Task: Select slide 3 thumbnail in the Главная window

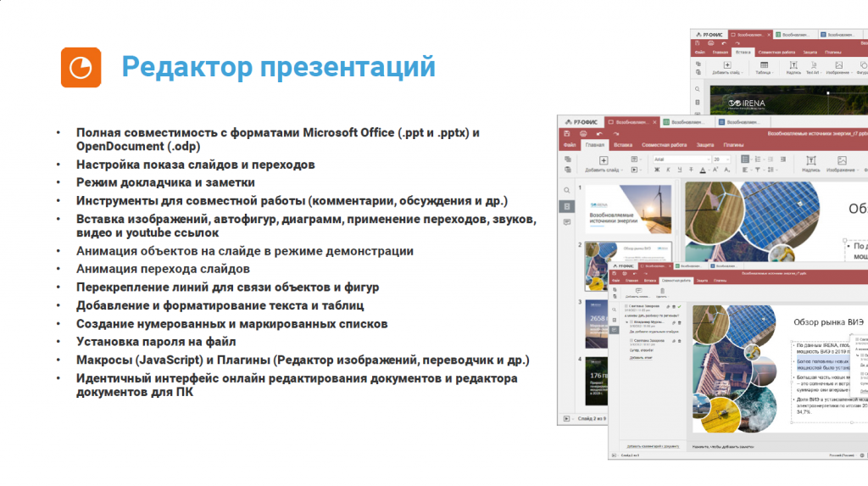Action: tap(597, 324)
